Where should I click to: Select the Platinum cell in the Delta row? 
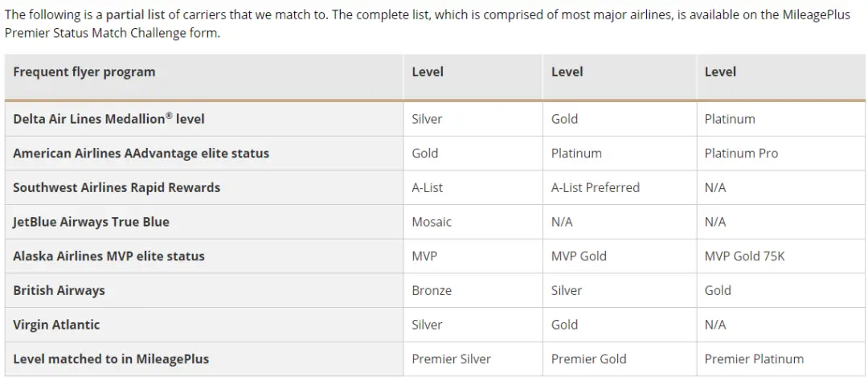(730, 119)
